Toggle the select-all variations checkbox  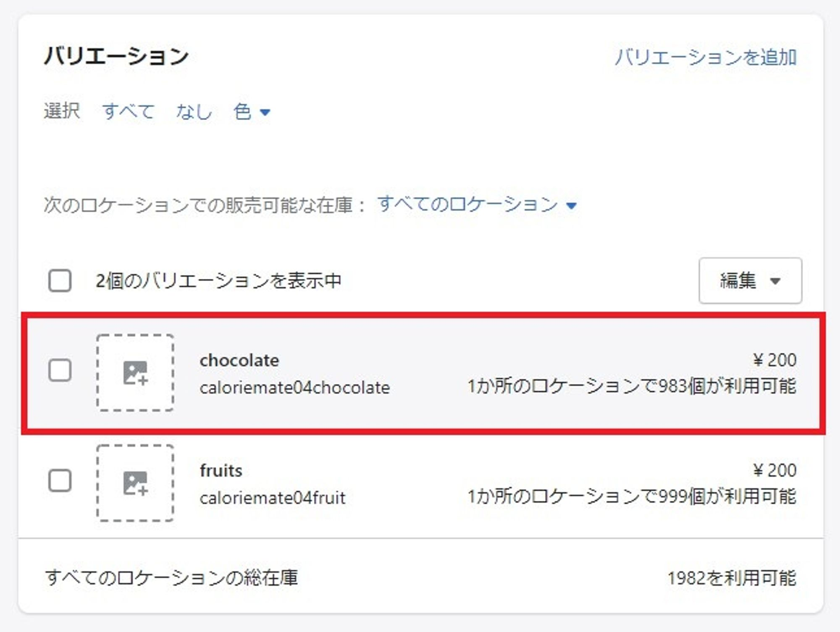60,281
